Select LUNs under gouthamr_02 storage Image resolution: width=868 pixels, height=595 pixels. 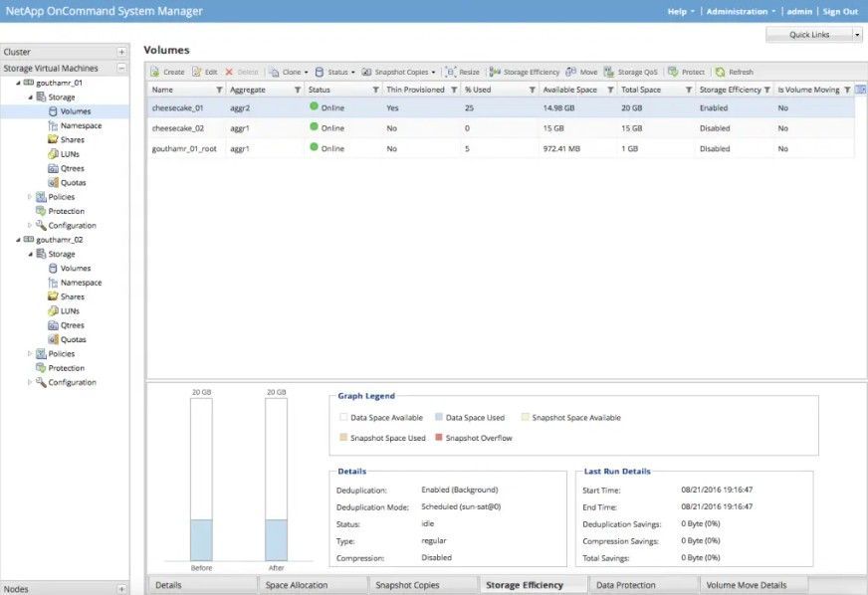click(x=70, y=311)
